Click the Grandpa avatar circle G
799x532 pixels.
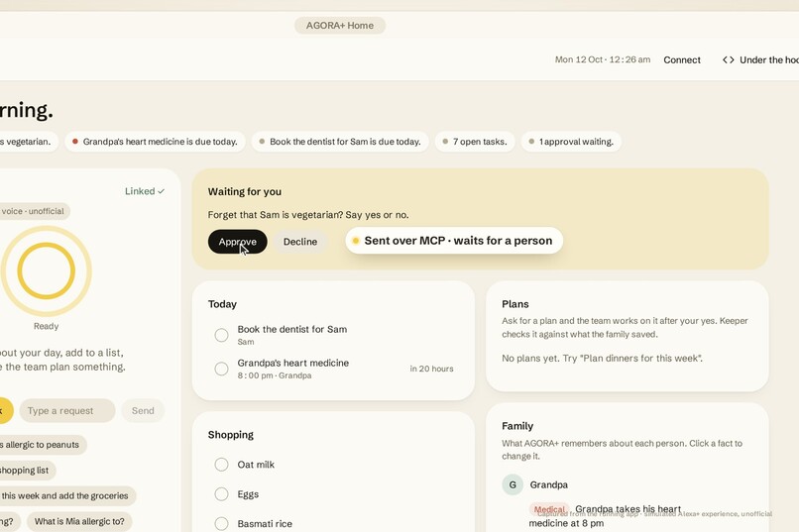pyautogui.click(x=513, y=484)
